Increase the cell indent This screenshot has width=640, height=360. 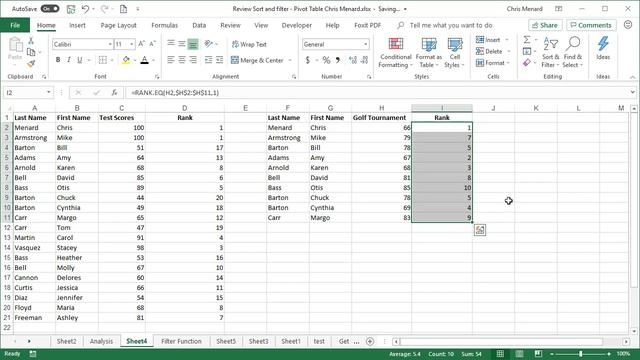(220, 60)
